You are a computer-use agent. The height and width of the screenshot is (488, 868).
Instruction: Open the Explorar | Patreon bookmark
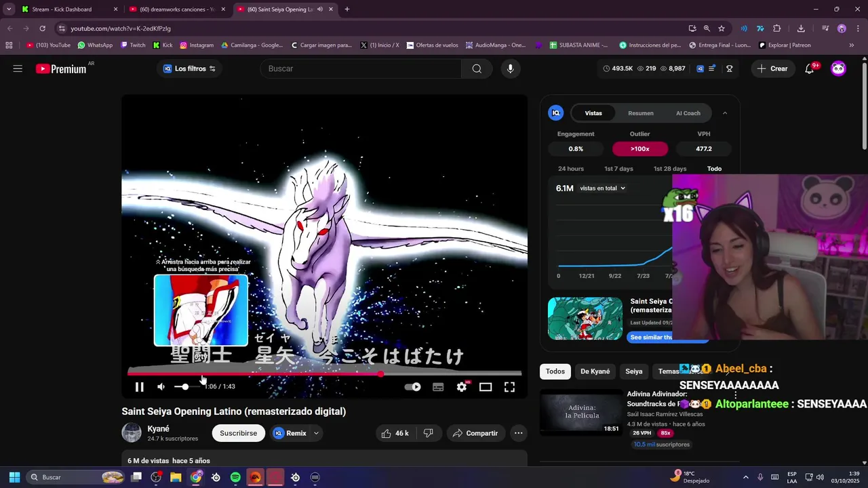[x=785, y=45]
